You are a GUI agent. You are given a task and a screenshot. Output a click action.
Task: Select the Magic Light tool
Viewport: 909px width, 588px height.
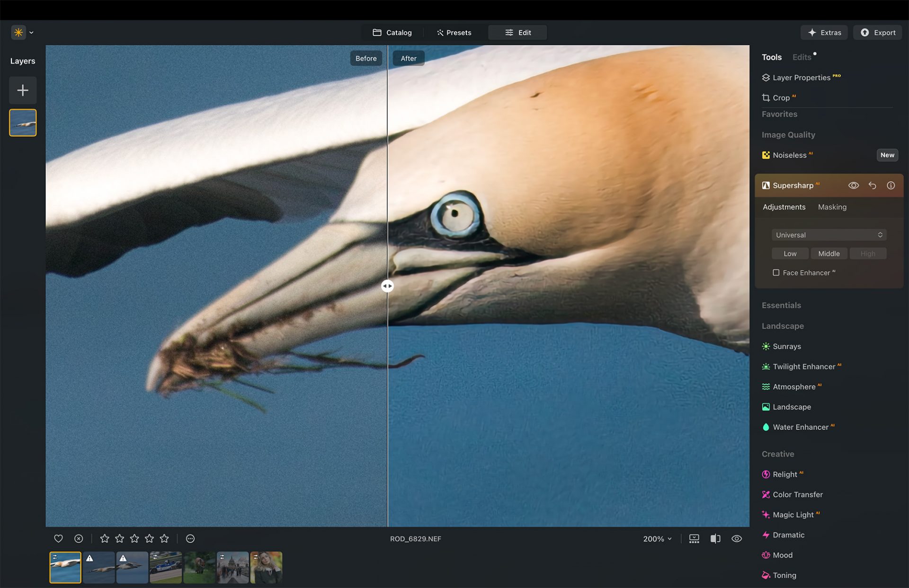tap(793, 515)
